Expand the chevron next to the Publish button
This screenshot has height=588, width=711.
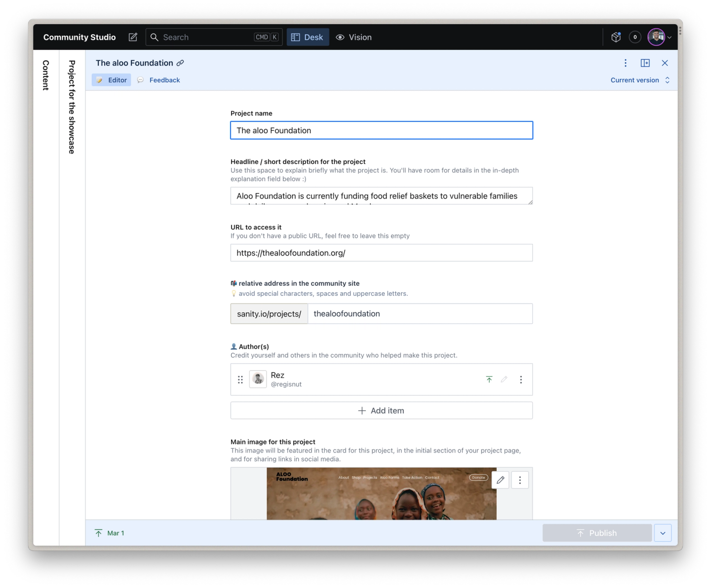(x=663, y=533)
